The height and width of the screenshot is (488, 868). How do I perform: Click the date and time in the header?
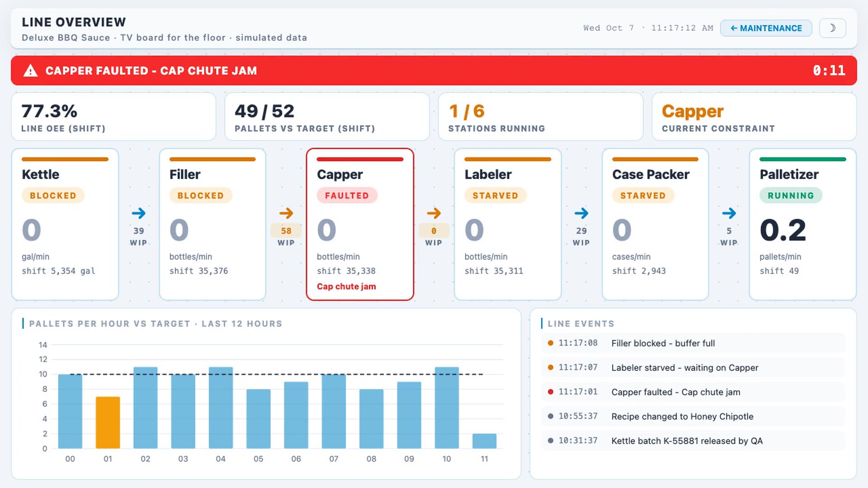click(648, 28)
